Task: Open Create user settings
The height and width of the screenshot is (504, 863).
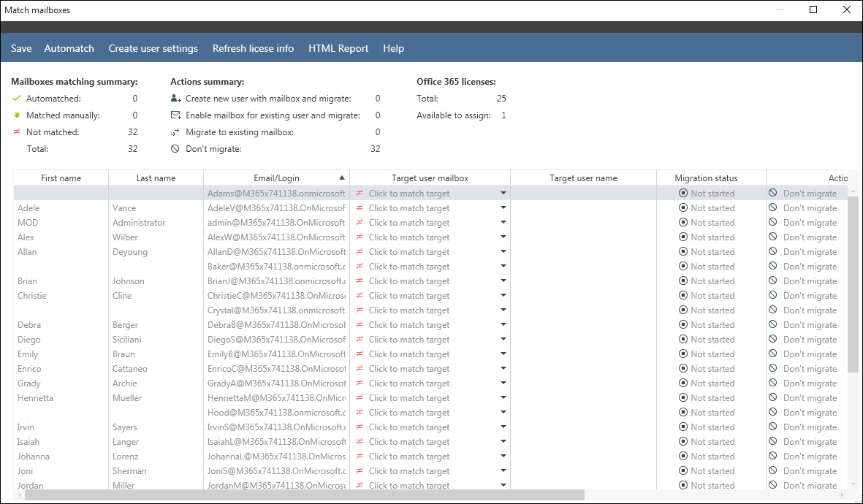Action: click(x=153, y=48)
